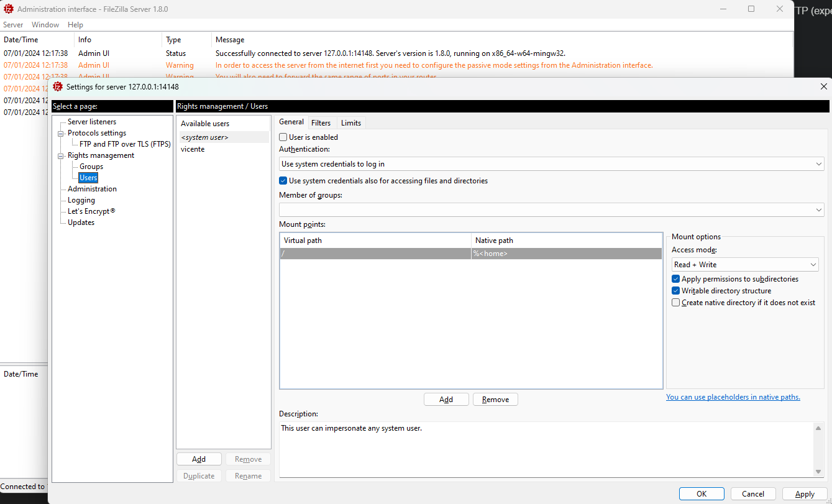Select Server listeners page

(92, 122)
